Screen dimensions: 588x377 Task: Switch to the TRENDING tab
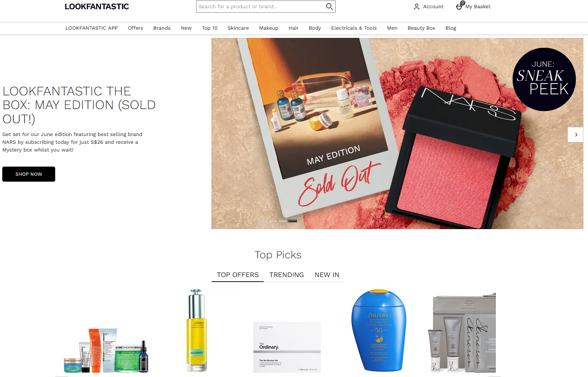[286, 275]
